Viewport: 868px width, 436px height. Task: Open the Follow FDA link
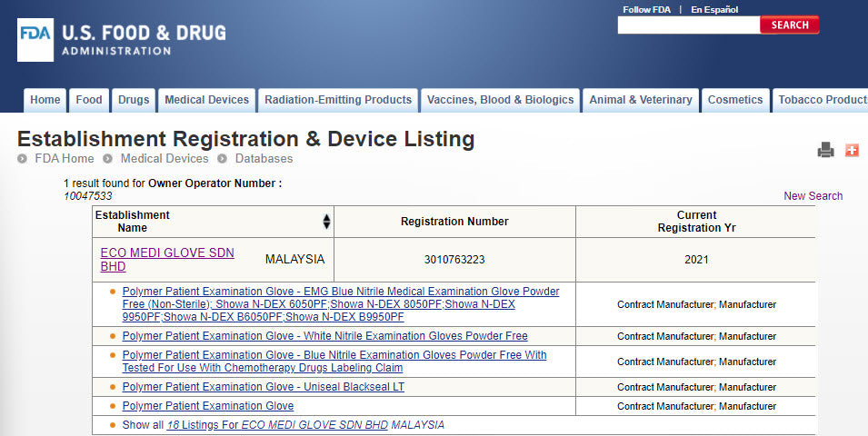pyautogui.click(x=646, y=10)
